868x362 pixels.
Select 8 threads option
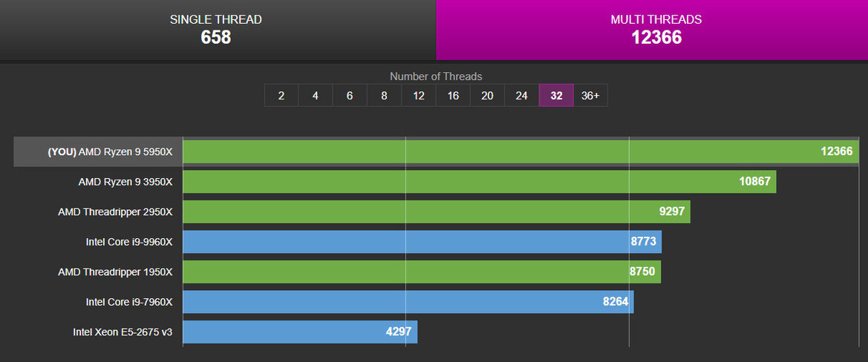click(384, 96)
